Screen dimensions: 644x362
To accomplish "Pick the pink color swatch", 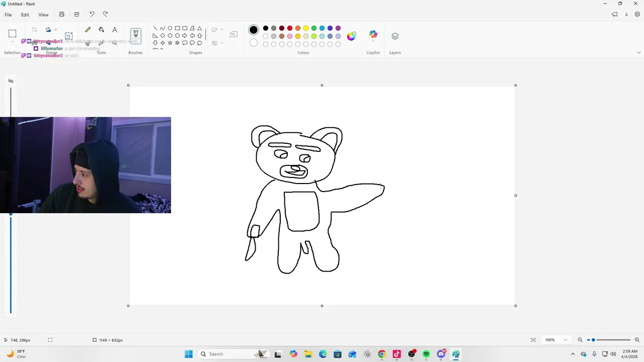I will pyautogui.click(x=290, y=36).
